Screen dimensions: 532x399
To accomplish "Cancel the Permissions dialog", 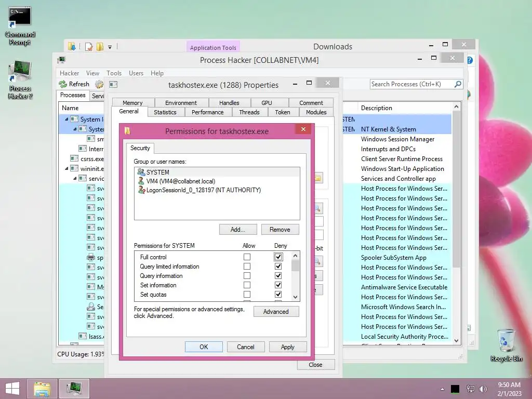I will (246, 347).
